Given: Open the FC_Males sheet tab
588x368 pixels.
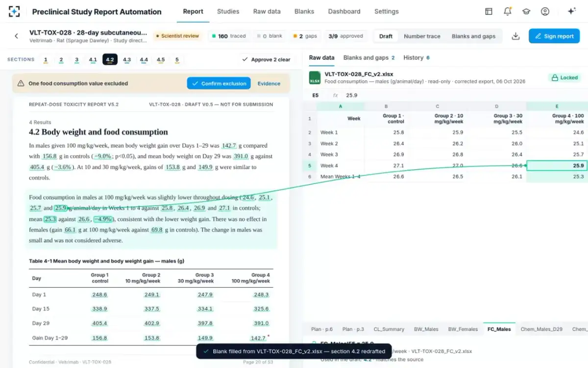Looking at the screenshot, I should [x=499, y=329].
